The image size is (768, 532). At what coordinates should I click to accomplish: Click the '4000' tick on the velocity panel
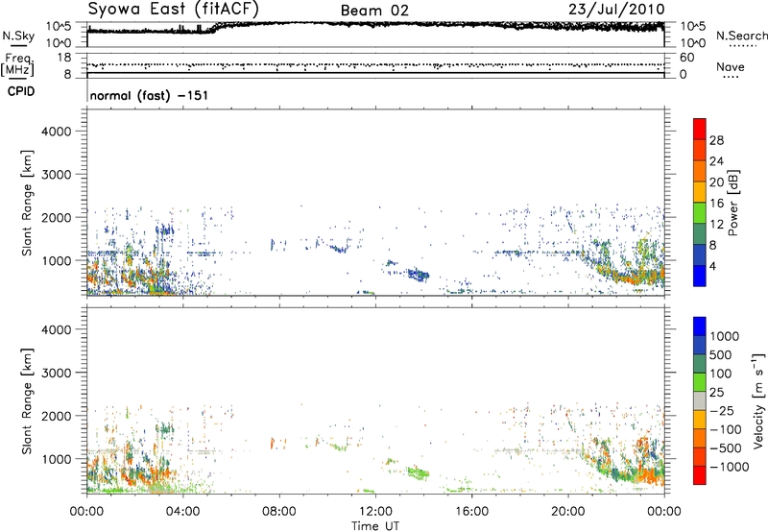[x=57, y=329]
